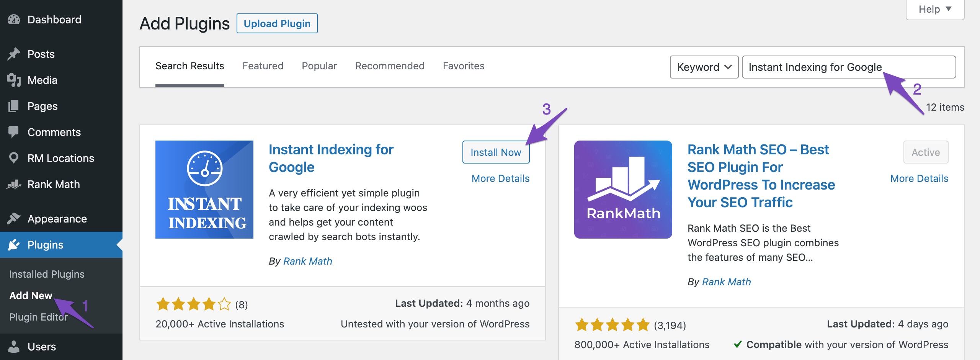Install Instant Indexing for Google plugin
This screenshot has width=980, height=360.
[x=495, y=152]
